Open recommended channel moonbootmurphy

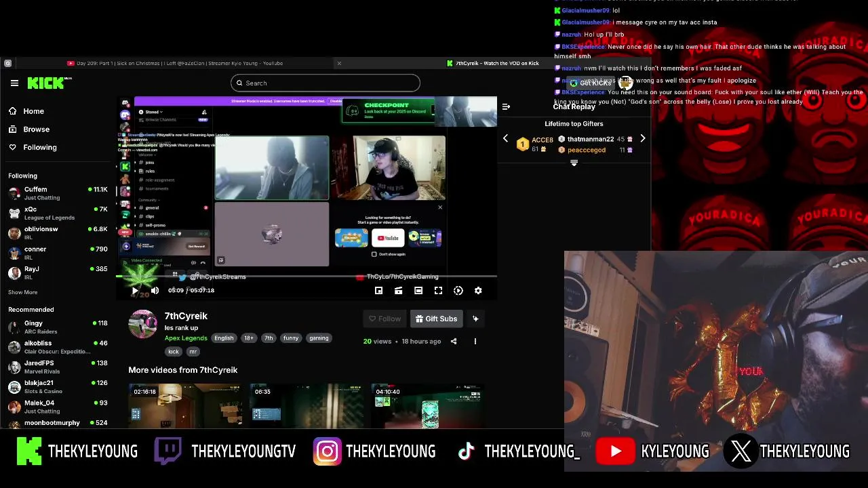(58, 423)
